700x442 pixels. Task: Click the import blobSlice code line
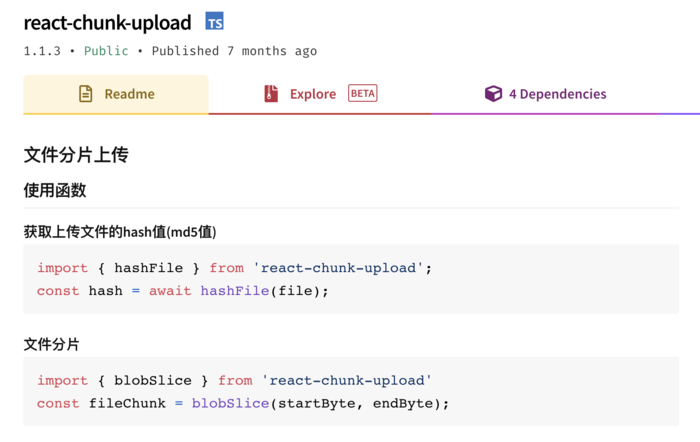click(x=234, y=380)
